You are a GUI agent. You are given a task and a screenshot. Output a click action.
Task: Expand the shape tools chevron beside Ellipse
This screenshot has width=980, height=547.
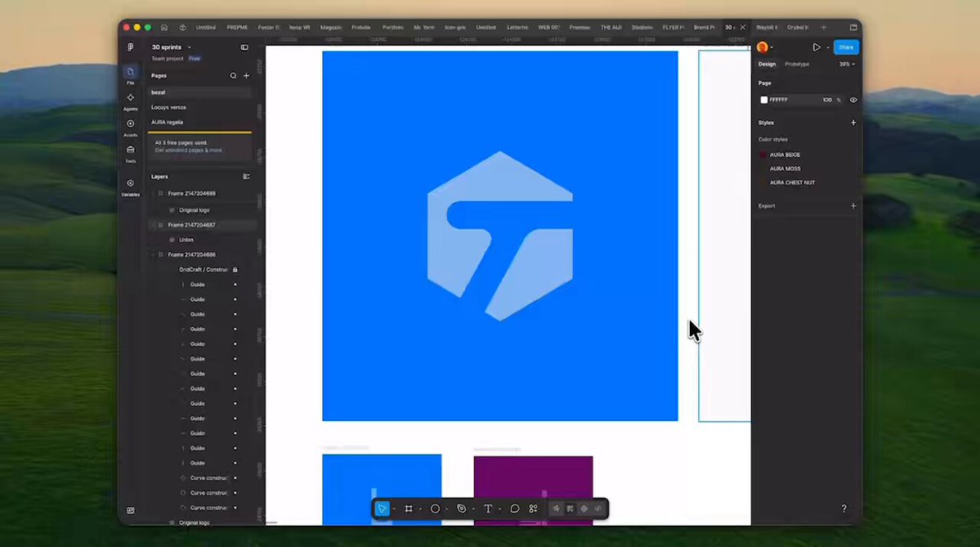(446, 509)
